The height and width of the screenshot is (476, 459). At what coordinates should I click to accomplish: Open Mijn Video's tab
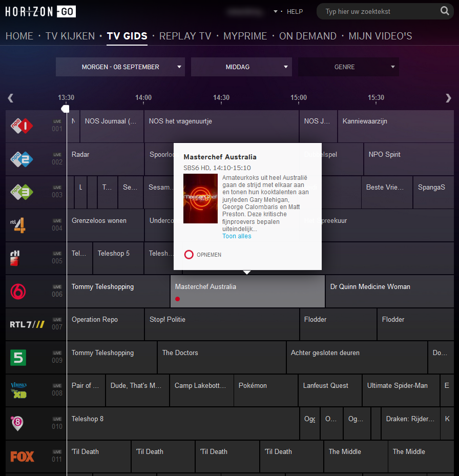click(x=380, y=36)
